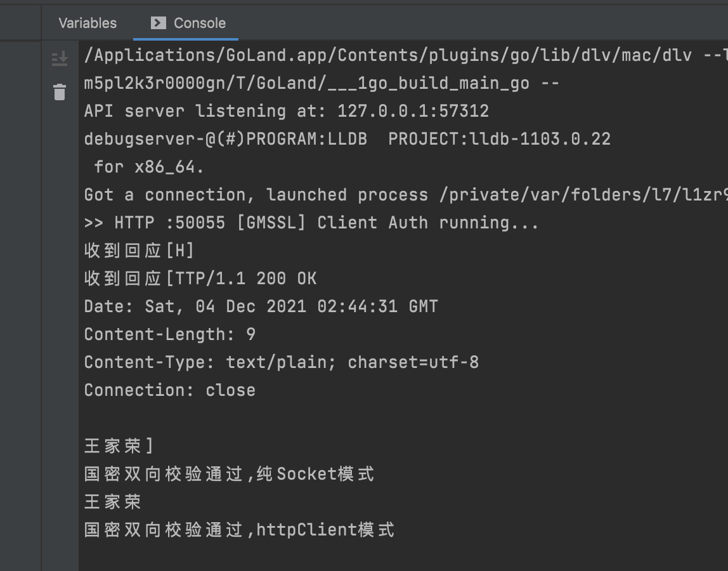Image resolution: width=728 pixels, height=571 pixels.
Task: Click the 'Content-Type: text/plain' line
Action: tap(282, 362)
